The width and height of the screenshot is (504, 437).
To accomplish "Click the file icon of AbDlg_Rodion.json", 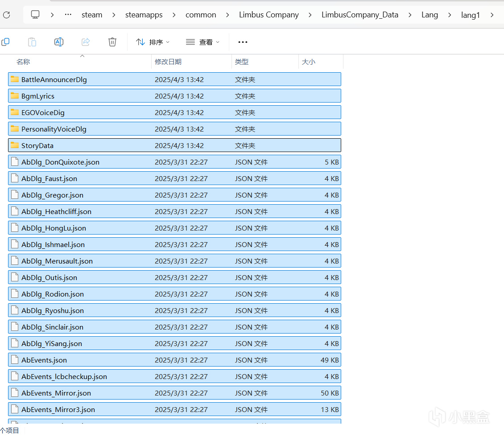I will [14, 294].
